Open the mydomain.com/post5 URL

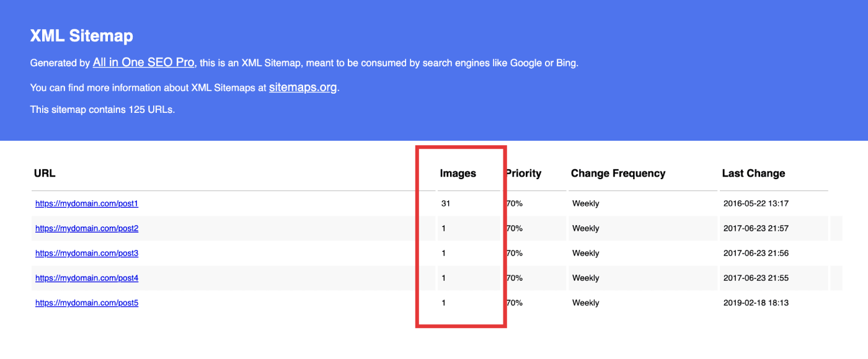coord(87,303)
